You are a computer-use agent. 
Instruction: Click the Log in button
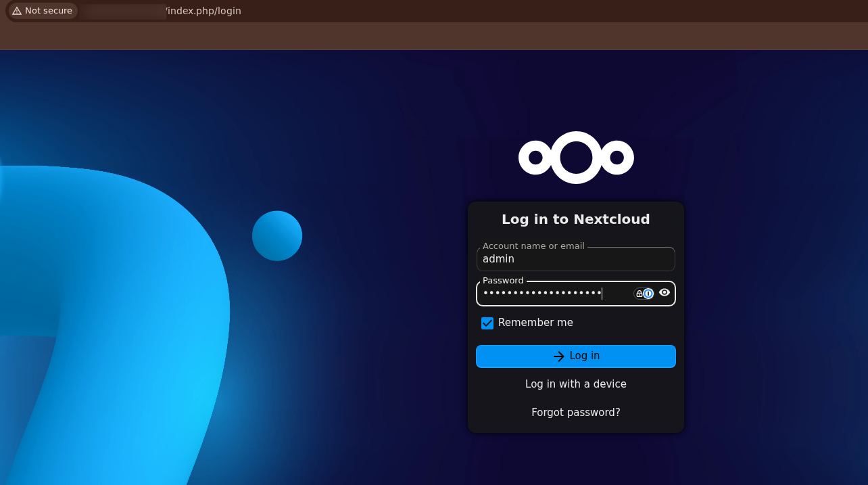pos(576,356)
